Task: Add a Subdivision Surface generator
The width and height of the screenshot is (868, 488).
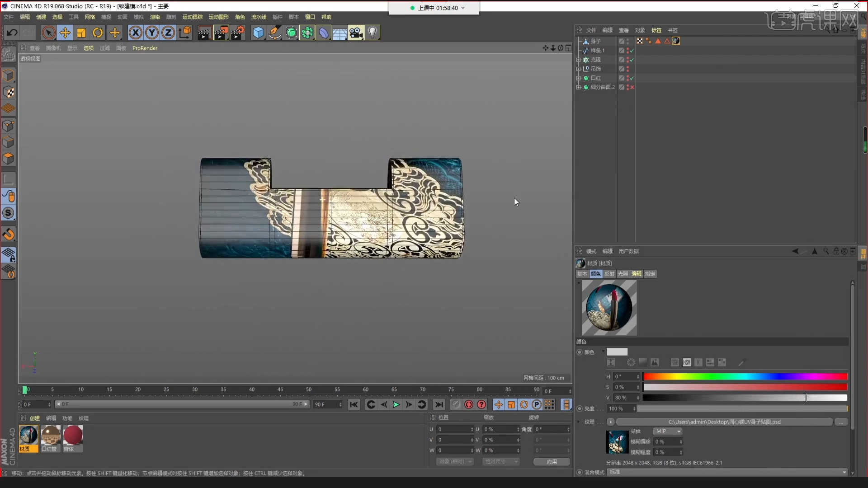Action: coord(292,33)
